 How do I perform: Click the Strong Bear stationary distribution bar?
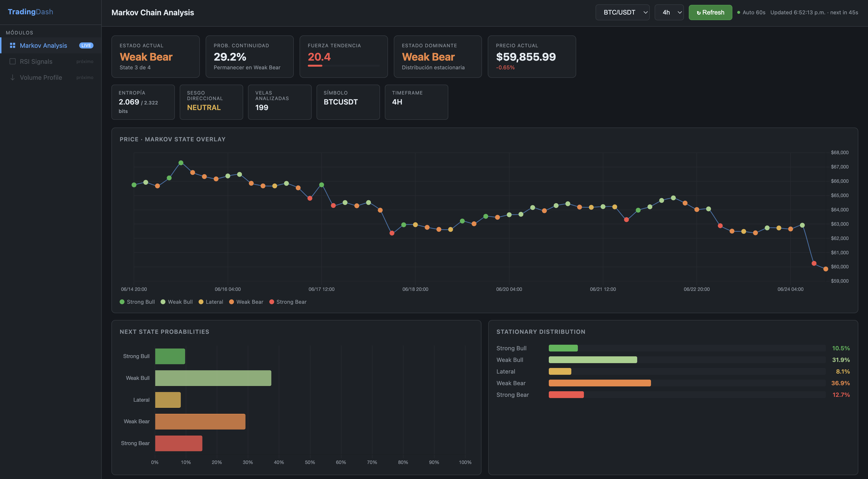click(566, 395)
